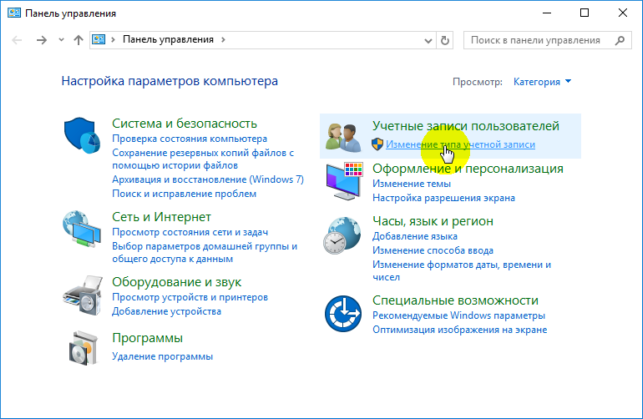This screenshot has width=643, height=419.
Task: Focus the Поиск в панели управления search field
Action: coord(547,40)
